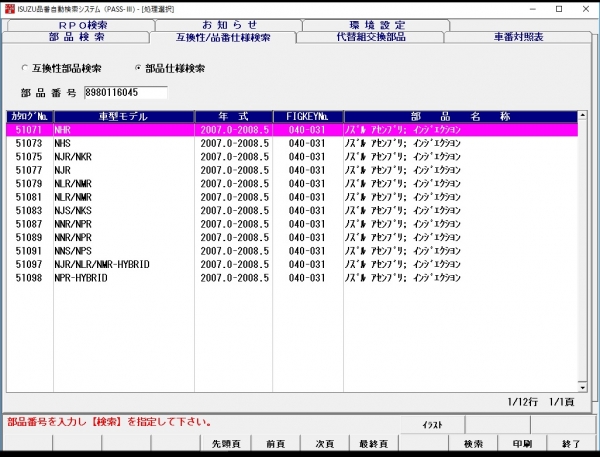Click the ISUZU app icon in title bar
Viewport: 600px width, 457px height.
coord(10,8)
